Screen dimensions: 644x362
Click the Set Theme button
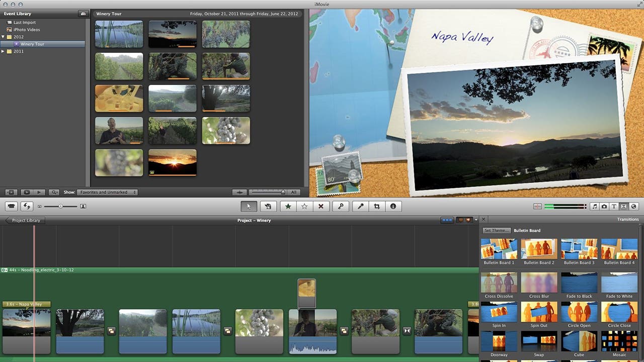tap(497, 230)
